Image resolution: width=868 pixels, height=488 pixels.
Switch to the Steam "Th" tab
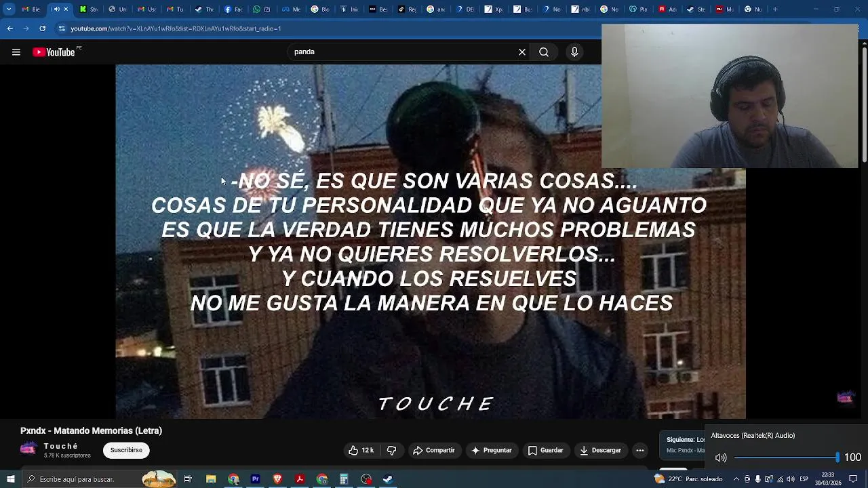(x=204, y=9)
